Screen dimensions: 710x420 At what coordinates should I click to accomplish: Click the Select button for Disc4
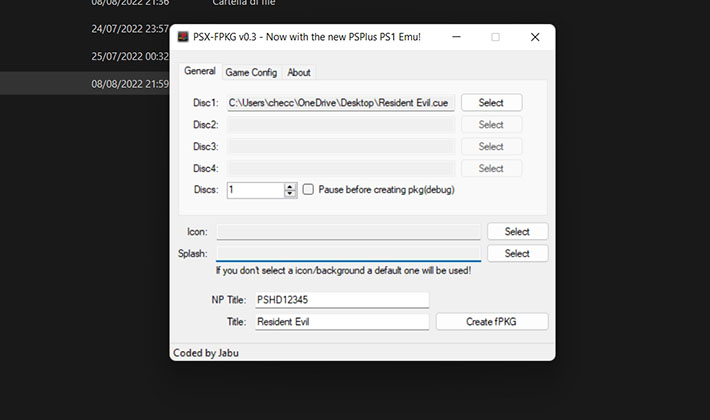coord(491,168)
